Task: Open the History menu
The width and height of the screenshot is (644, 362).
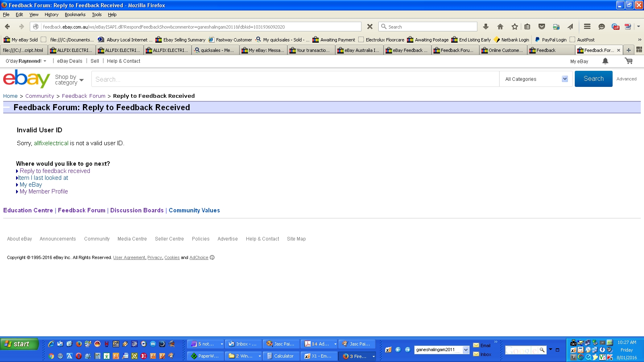Action: click(52, 14)
